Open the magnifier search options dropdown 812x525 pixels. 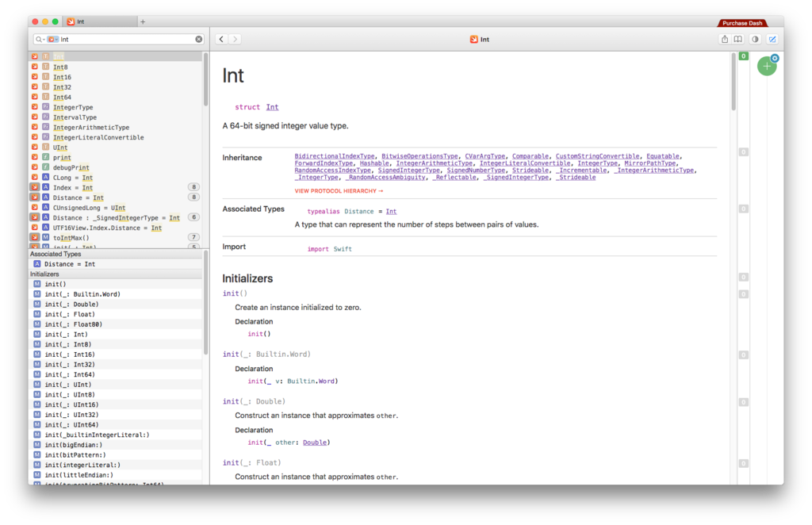click(40, 40)
